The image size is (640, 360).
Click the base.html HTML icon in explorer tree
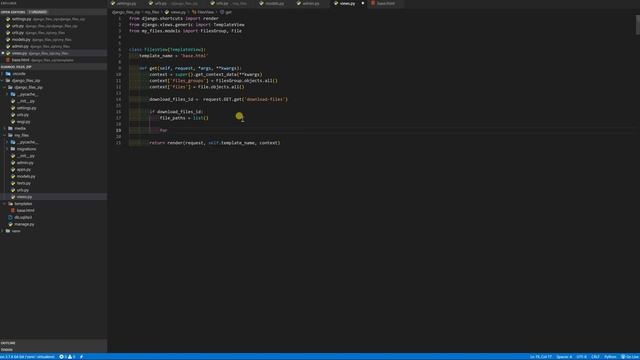[x=13, y=211]
